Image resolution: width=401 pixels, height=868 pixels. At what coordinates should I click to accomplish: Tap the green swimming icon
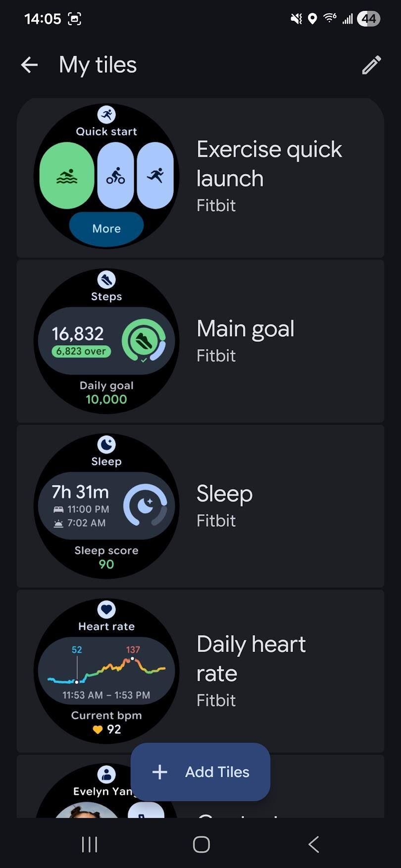point(67,176)
